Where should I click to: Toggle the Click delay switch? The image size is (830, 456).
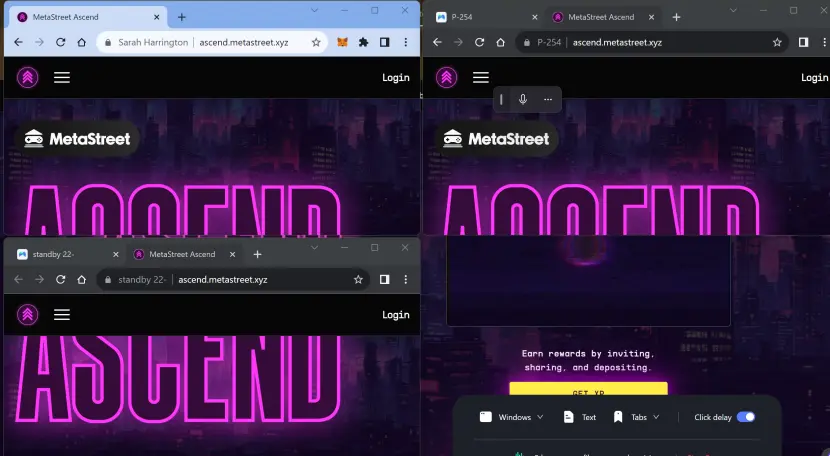746,417
